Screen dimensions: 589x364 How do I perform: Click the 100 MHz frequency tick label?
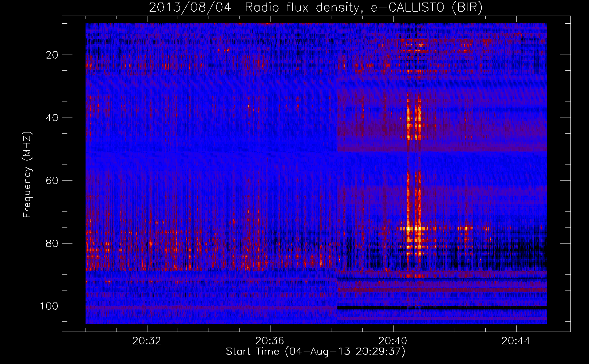(49, 306)
